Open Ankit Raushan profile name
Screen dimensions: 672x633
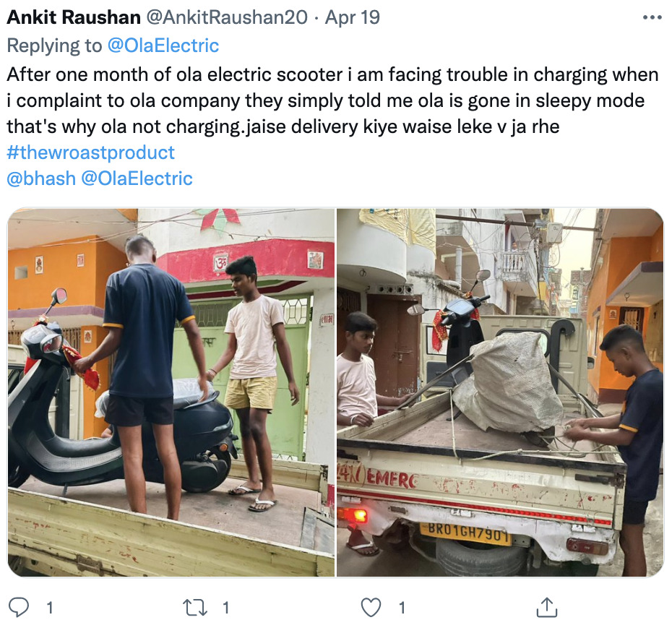pos(74,17)
